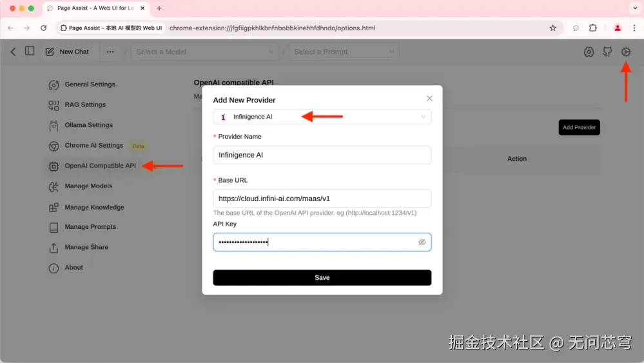644x363 pixels.
Task: Go to Manage Models
Action: 88,186
